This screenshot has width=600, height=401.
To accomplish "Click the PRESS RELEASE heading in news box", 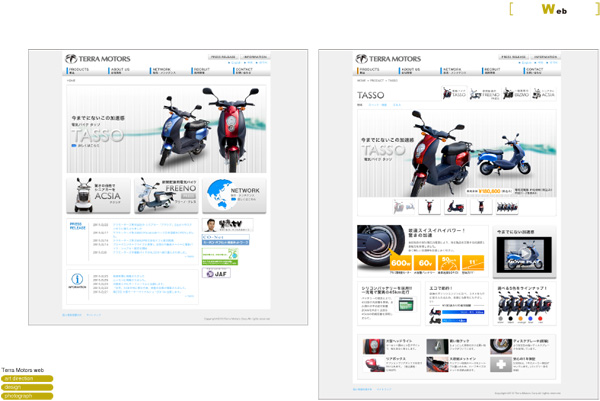I will tap(78, 226).
